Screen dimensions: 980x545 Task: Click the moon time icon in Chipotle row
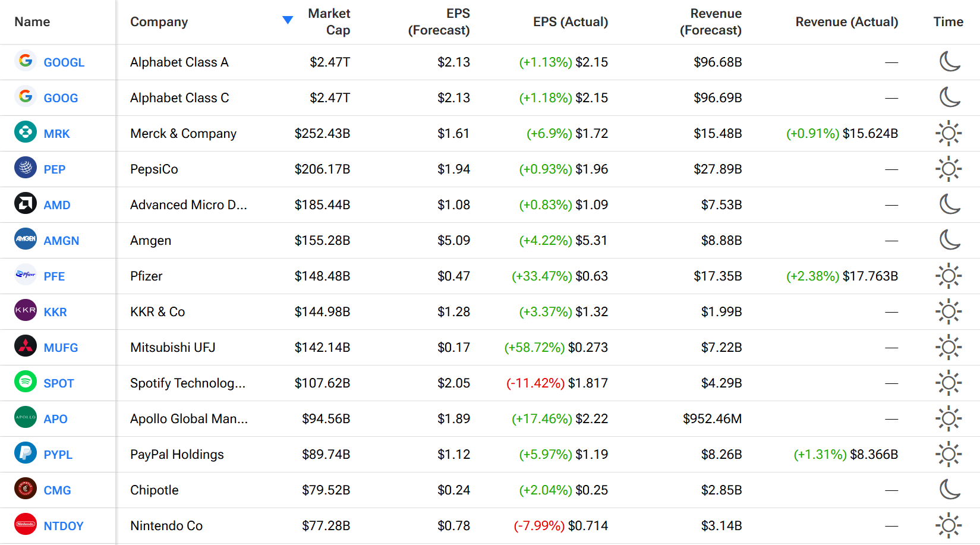click(949, 489)
